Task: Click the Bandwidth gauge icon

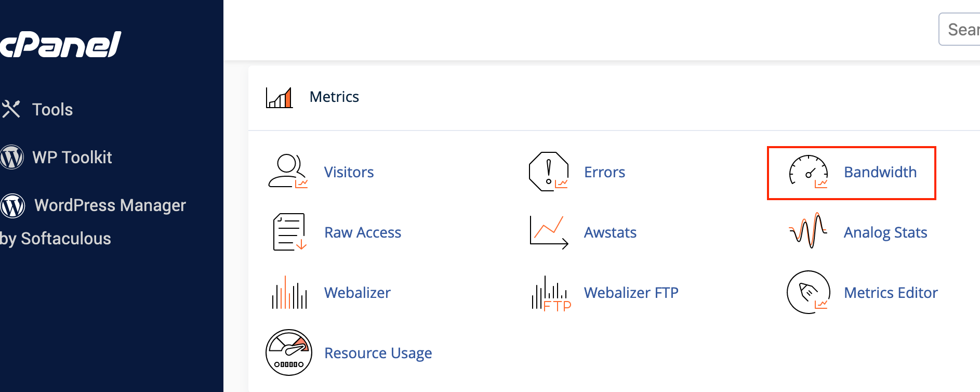Action: [x=808, y=172]
